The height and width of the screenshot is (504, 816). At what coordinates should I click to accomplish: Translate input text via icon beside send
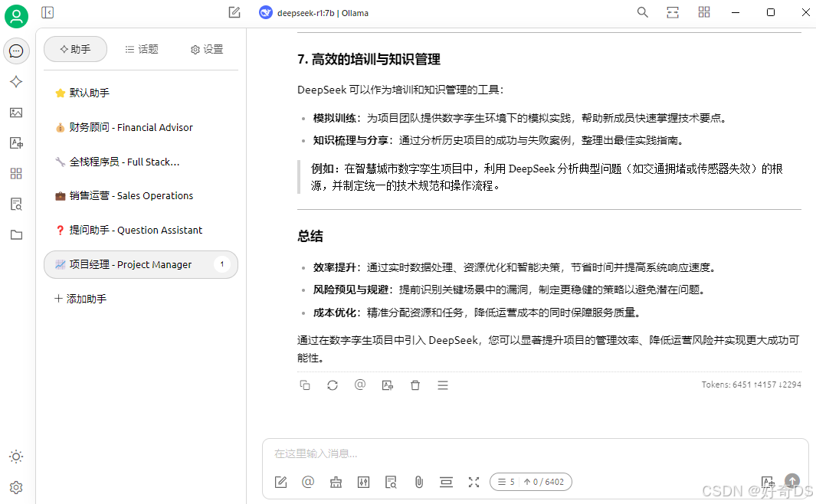point(768,482)
